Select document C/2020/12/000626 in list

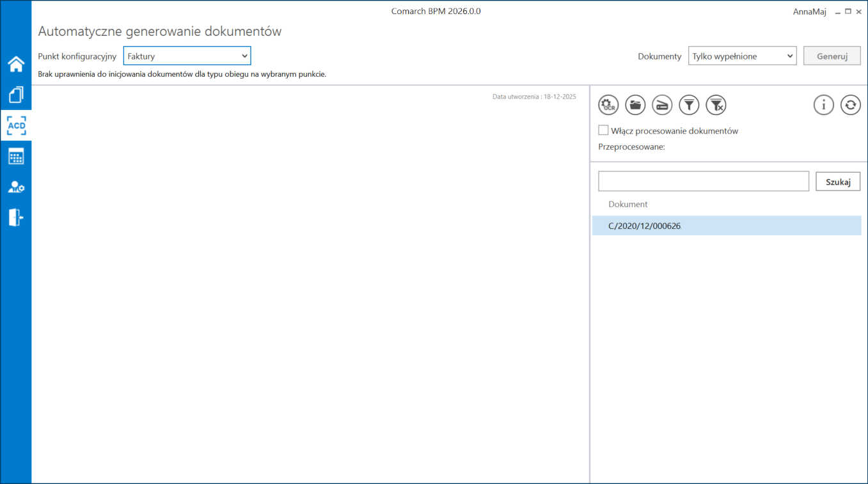tap(645, 226)
